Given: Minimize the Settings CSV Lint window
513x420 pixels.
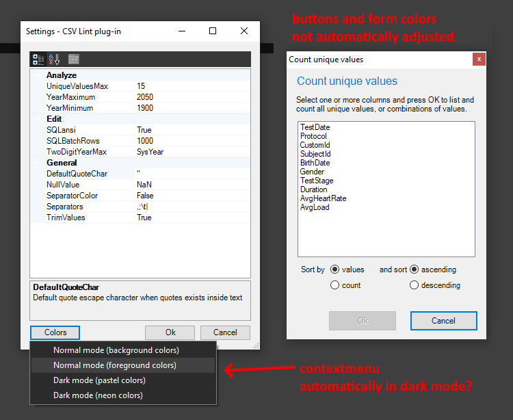Looking at the screenshot, I should coord(181,31).
